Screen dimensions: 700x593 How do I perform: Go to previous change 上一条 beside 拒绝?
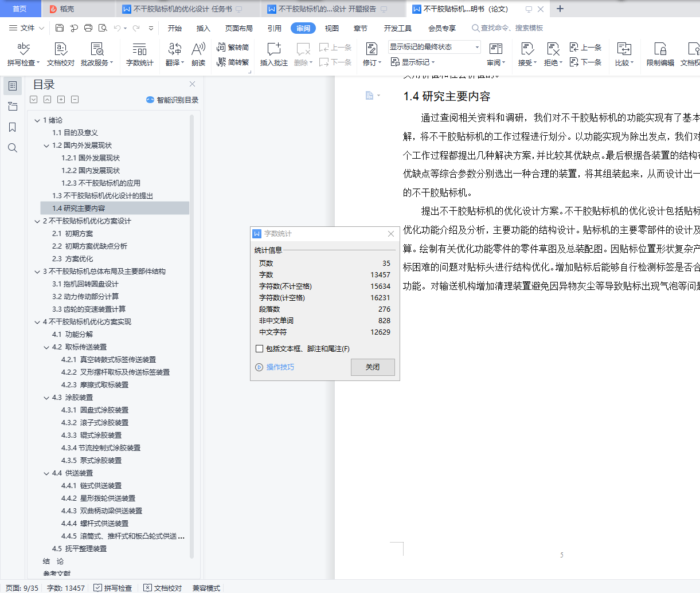coord(585,47)
